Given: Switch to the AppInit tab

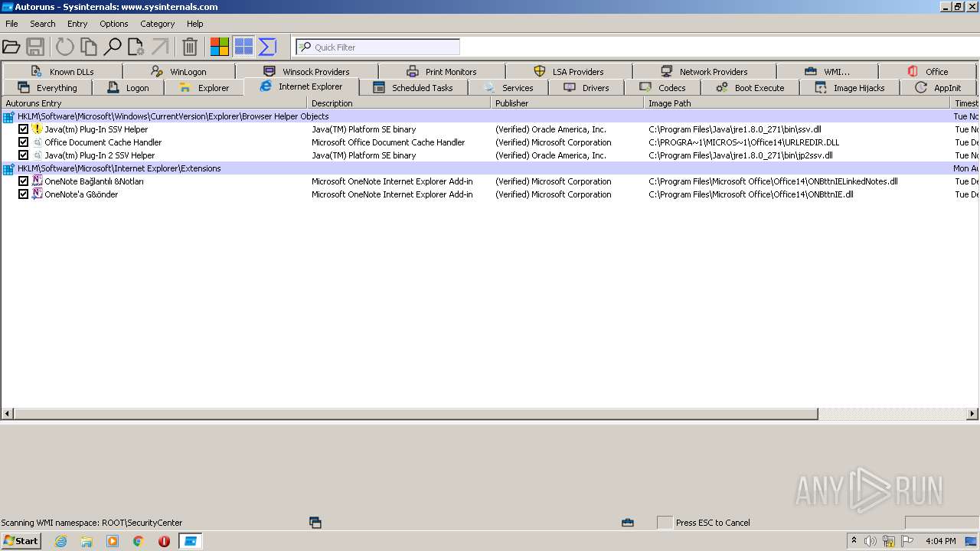Looking at the screenshot, I should (x=938, y=88).
